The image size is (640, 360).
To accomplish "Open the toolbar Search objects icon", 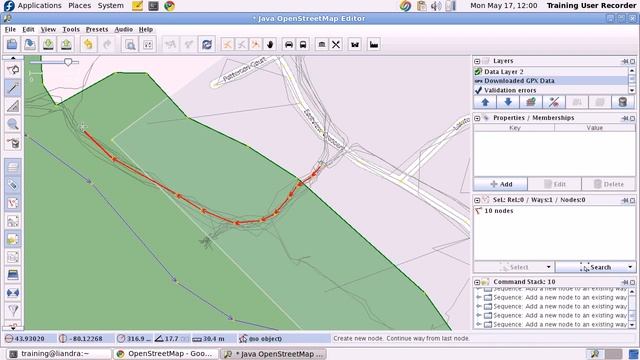I will (x=130, y=44).
